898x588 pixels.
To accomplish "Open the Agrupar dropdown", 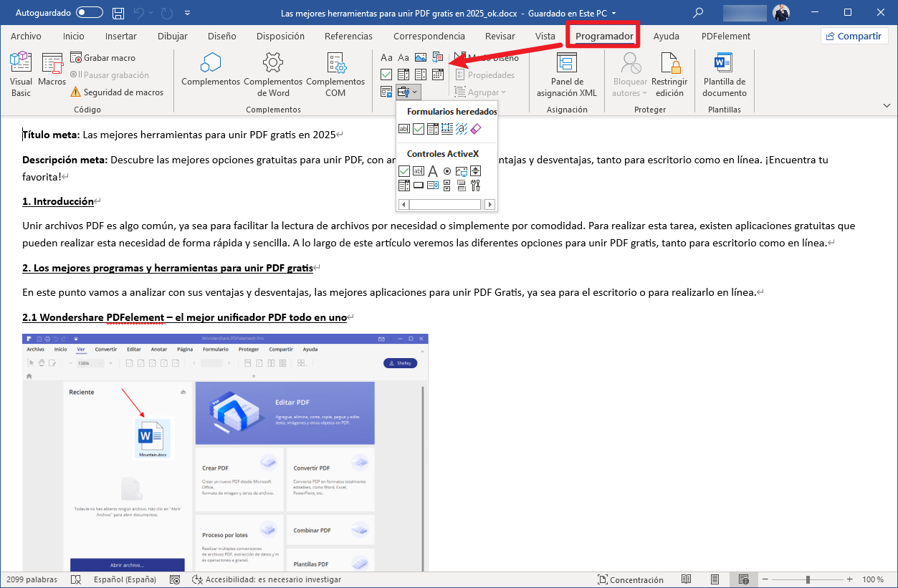I will pyautogui.click(x=481, y=92).
